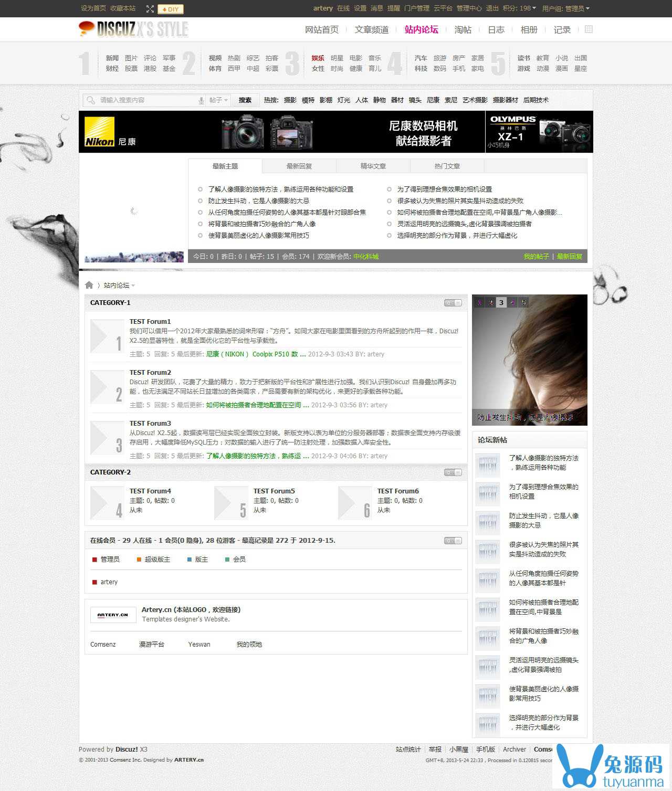Viewport: 672px width, 791px height.
Task: Click the magnifier icon in search box
Action: click(x=91, y=100)
